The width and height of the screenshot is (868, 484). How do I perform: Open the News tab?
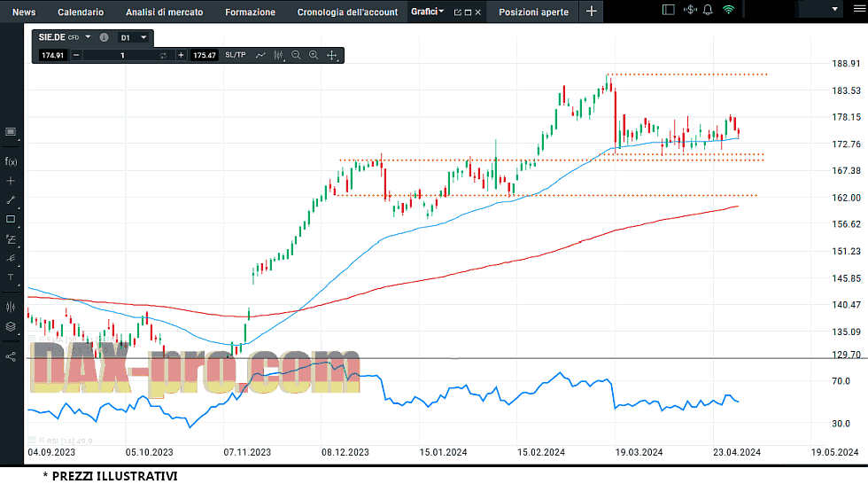(x=24, y=12)
